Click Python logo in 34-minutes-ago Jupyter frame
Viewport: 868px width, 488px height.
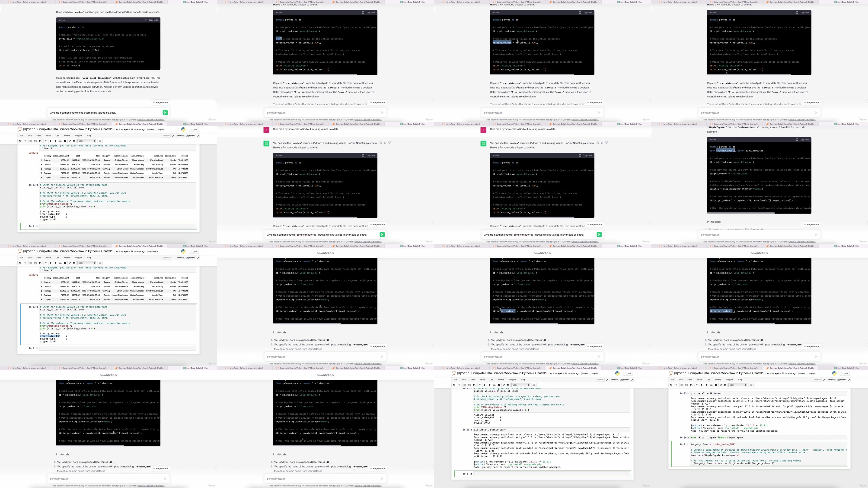617,373
